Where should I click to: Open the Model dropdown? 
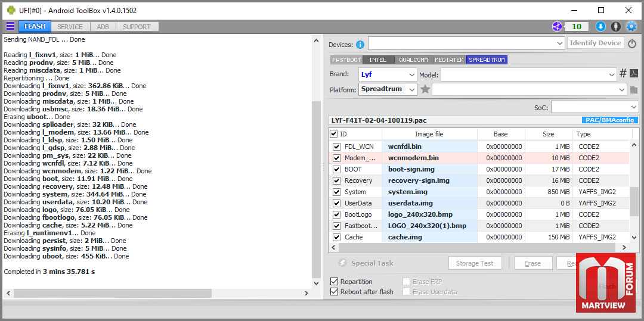(528, 74)
